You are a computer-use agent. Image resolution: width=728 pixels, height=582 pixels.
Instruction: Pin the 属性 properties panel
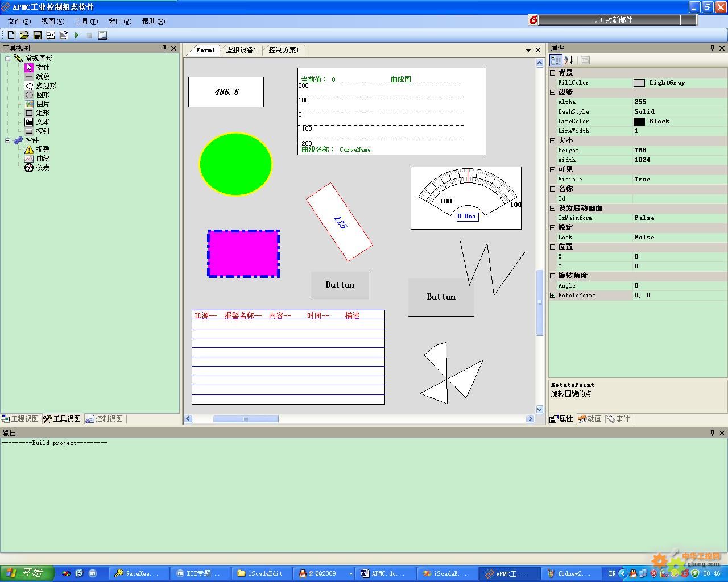[712, 48]
